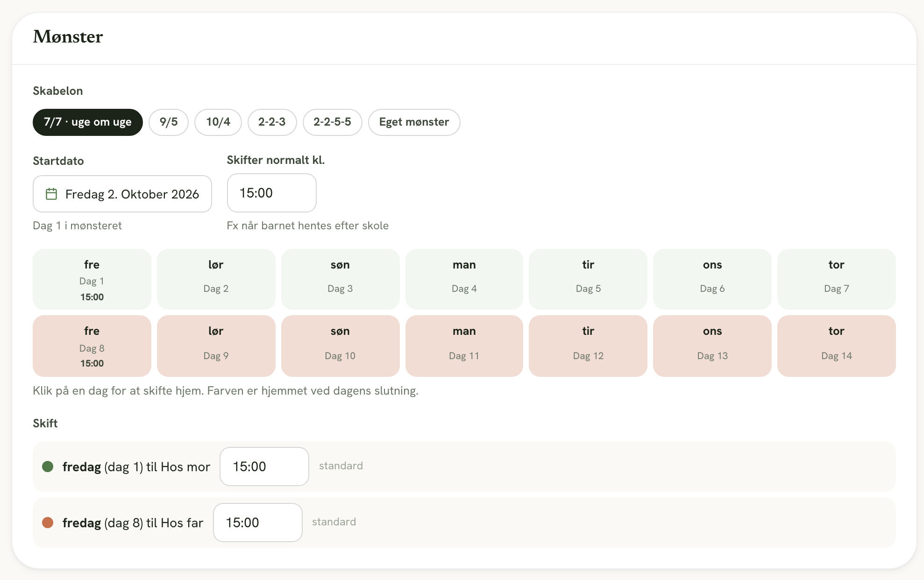Image resolution: width=924 pixels, height=580 pixels.
Task: Click green dot next to Hos mor shift
Action: pos(48,467)
